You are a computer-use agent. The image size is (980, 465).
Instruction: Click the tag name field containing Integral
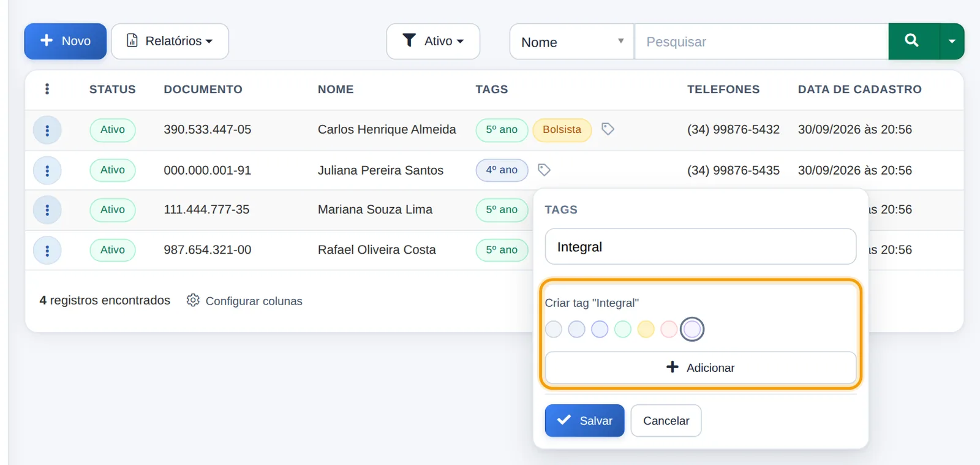click(700, 247)
